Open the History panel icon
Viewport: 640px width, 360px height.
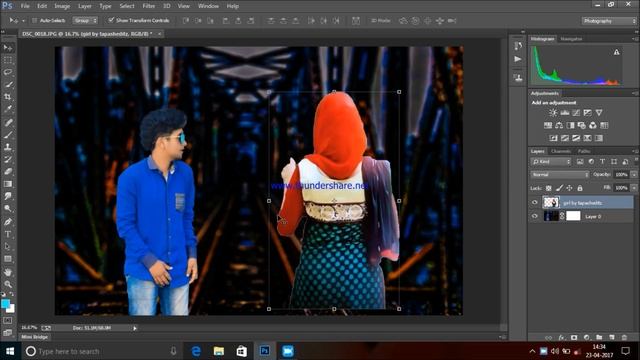point(518,46)
